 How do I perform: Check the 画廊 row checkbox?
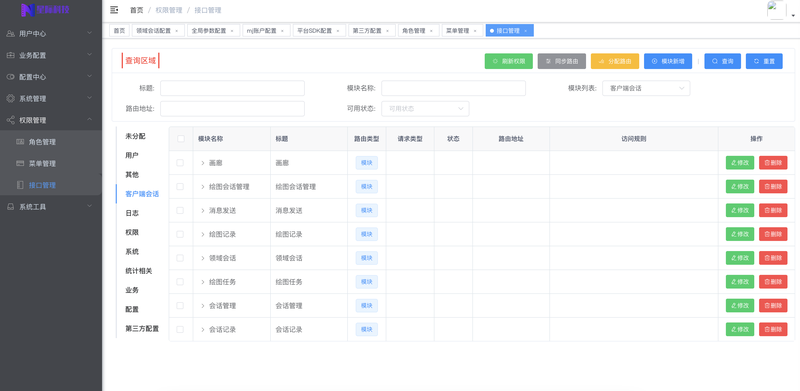[180, 163]
